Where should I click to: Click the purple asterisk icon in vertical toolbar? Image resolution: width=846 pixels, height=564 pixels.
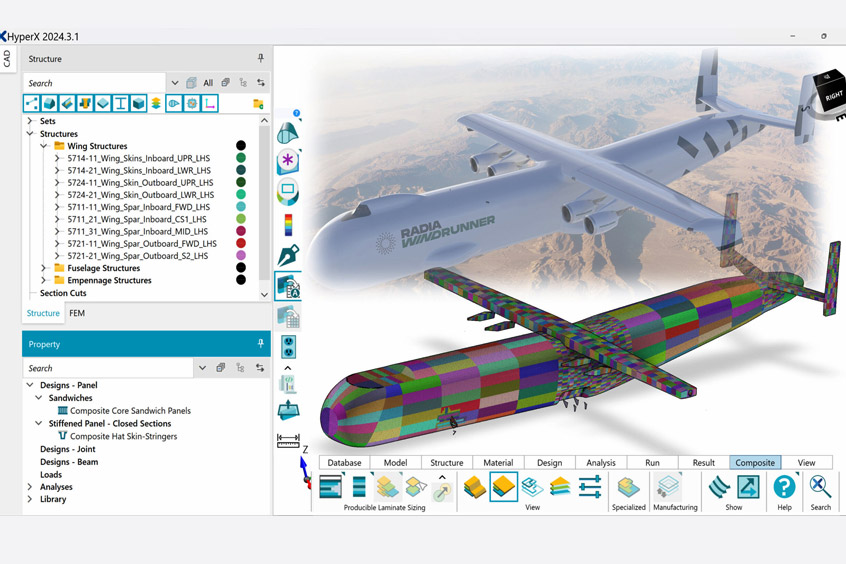click(288, 160)
